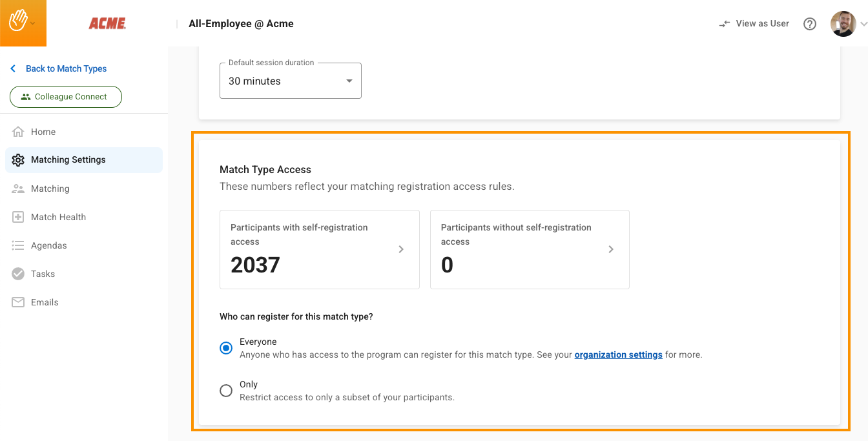
Task: Click the Emails envelope icon
Action: coord(18,302)
